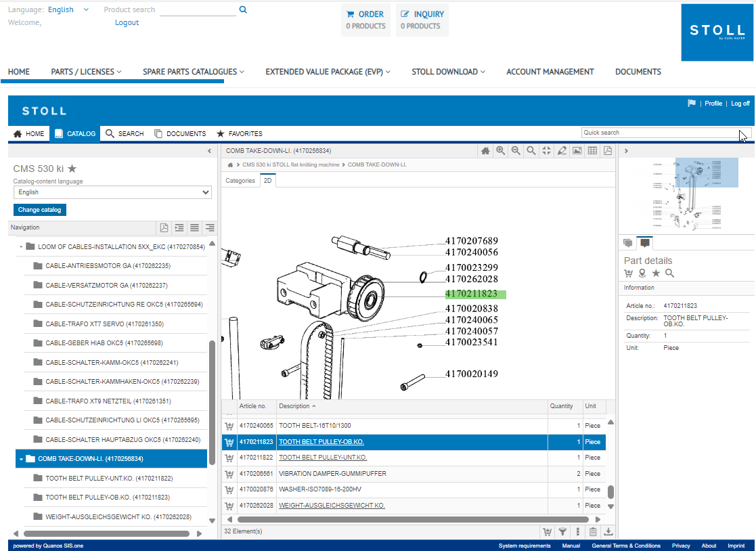Click the magnifier zoom-area icon
Viewport: 756px width, 551px height.
(531, 151)
